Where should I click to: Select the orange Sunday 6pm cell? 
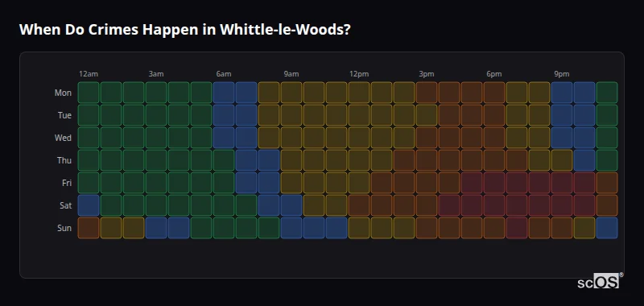494,228
